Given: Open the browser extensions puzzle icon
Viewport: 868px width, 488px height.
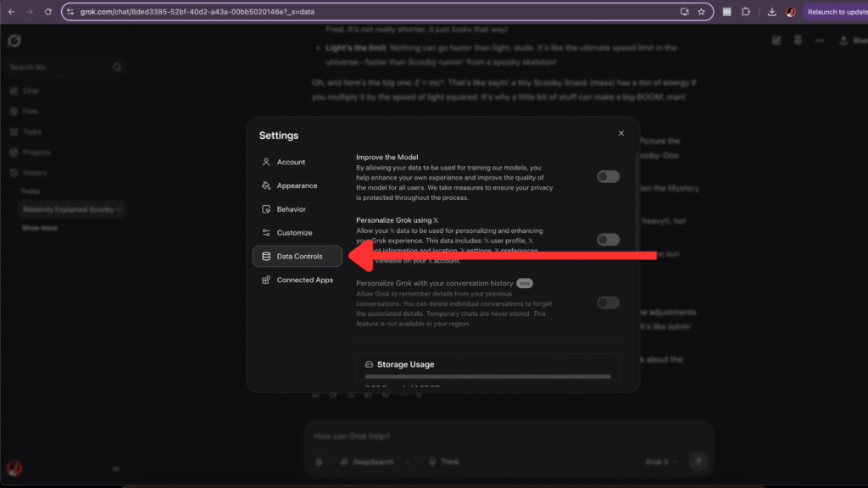Looking at the screenshot, I should coord(746,12).
